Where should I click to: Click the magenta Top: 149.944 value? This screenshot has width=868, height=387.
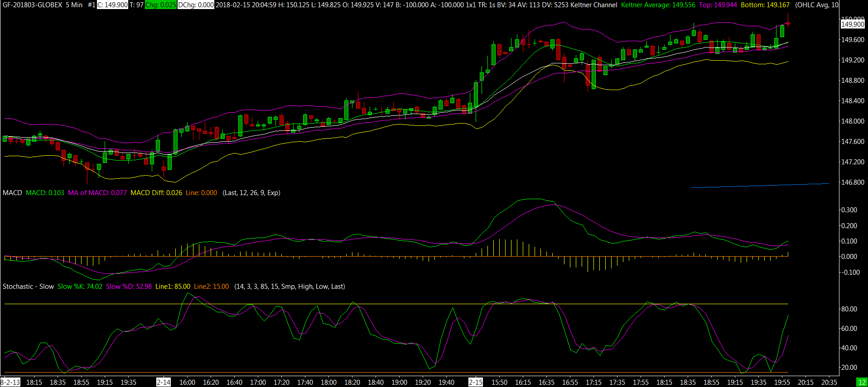pyautogui.click(x=718, y=5)
